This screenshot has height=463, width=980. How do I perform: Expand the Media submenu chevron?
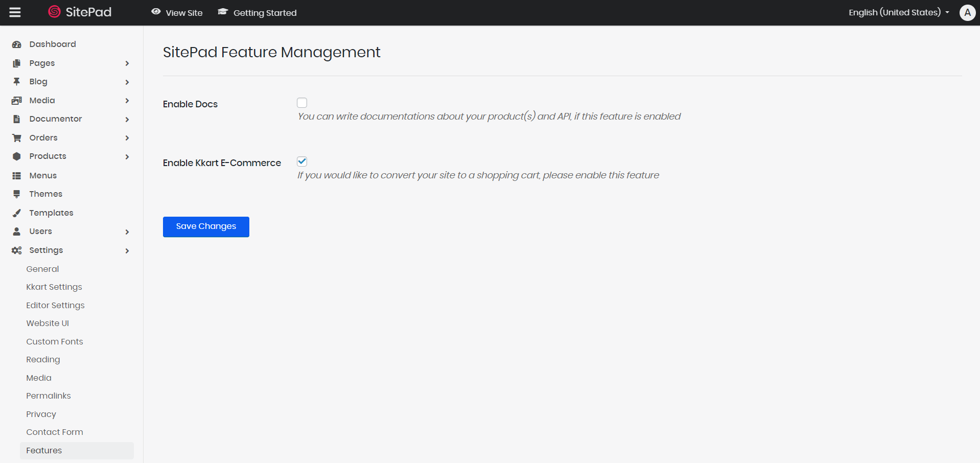click(x=127, y=101)
